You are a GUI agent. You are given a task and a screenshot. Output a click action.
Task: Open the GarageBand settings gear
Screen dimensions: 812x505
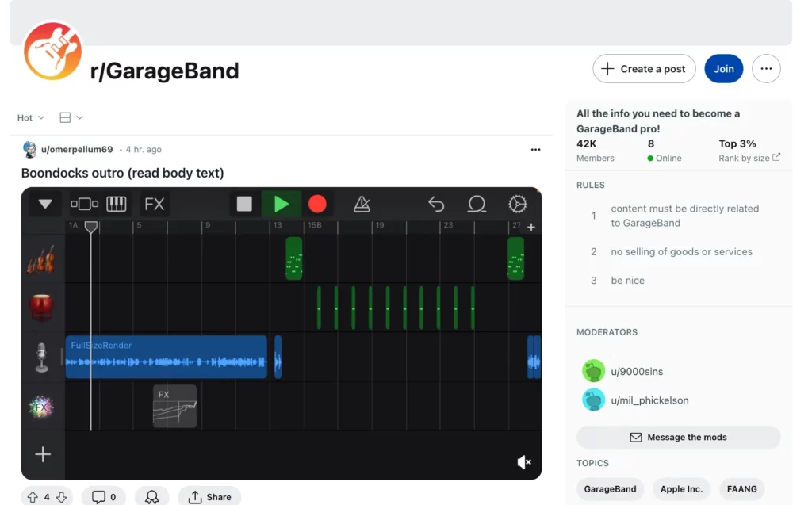tap(517, 205)
